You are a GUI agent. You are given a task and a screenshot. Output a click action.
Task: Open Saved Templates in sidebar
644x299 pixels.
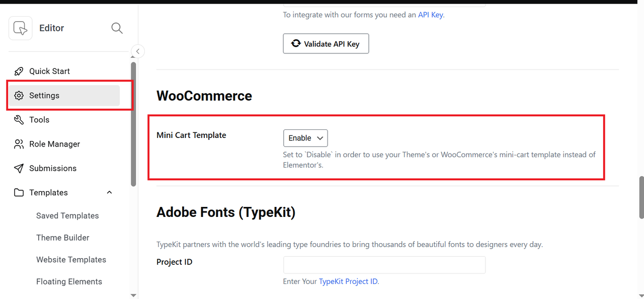point(67,215)
